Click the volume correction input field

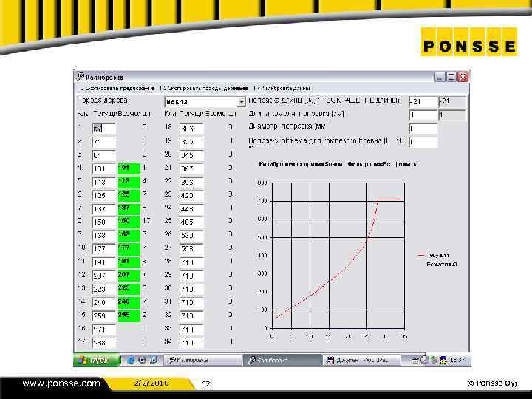pos(423,142)
